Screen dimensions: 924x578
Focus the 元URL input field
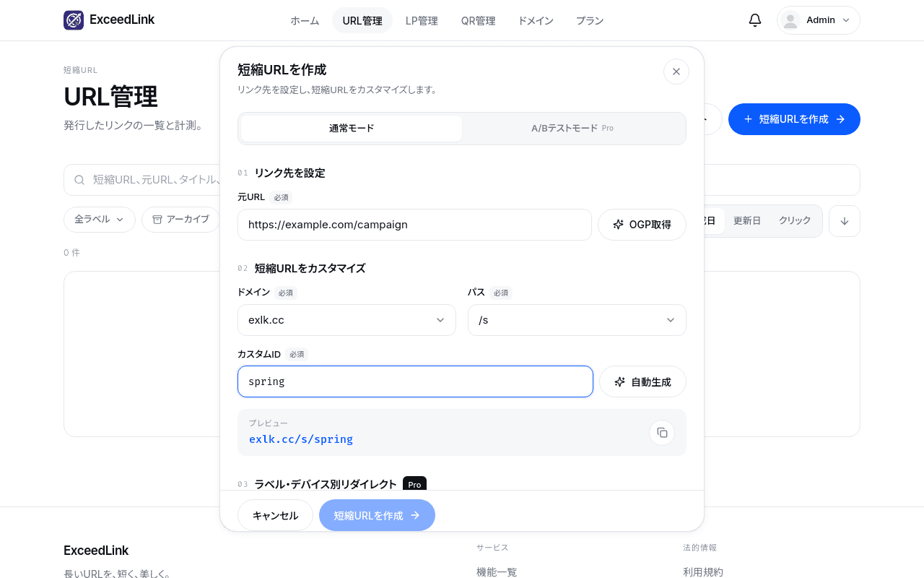tap(414, 225)
